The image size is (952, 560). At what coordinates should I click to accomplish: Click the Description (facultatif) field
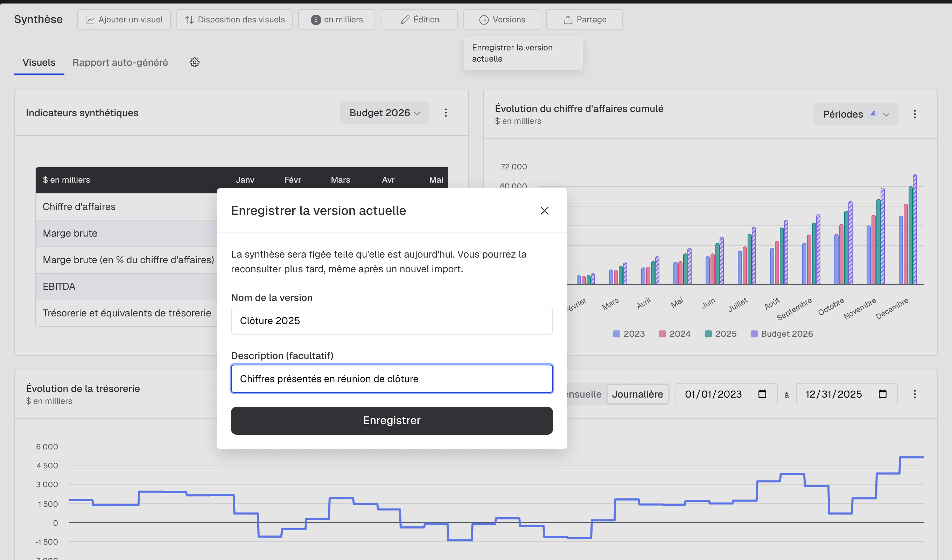(392, 379)
